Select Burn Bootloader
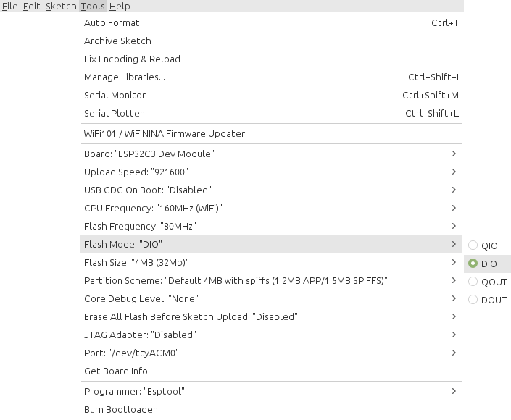 pos(271,410)
